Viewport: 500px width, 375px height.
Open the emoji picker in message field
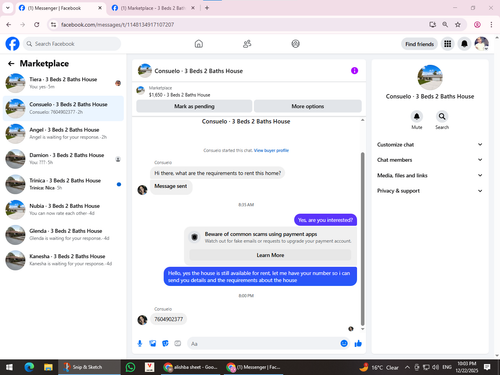[x=344, y=343]
